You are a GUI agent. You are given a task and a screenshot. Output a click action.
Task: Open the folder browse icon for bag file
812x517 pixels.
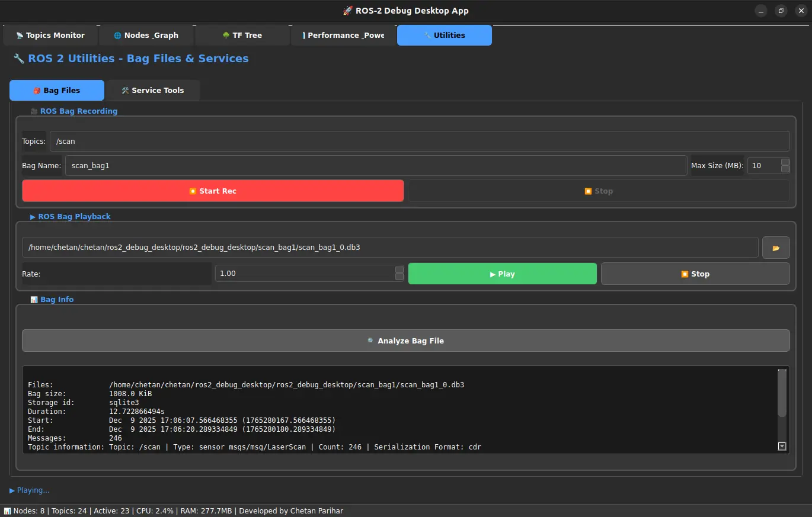tap(775, 248)
